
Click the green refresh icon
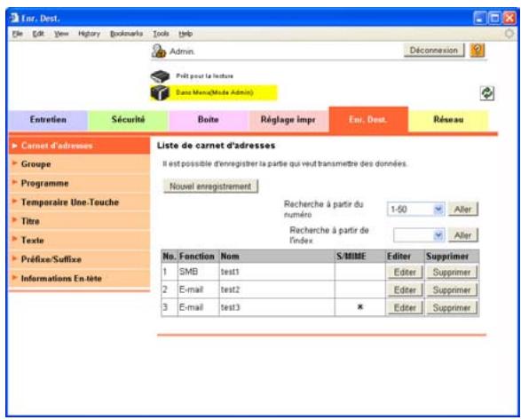[x=487, y=93]
